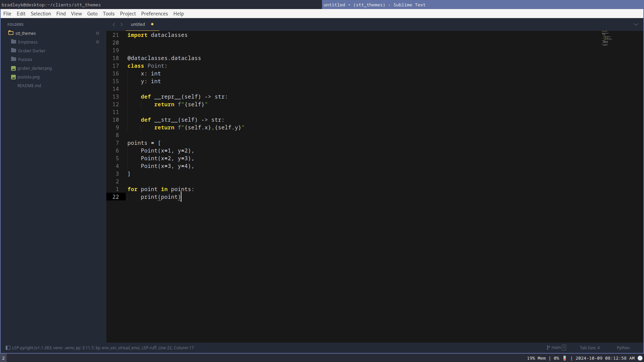Click the git branch main icon

click(x=548, y=348)
